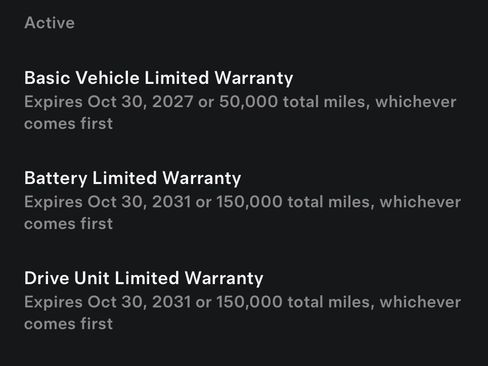Open Basic Vehicle Limited Warranty details
This screenshot has width=488, height=366.
coord(159,78)
